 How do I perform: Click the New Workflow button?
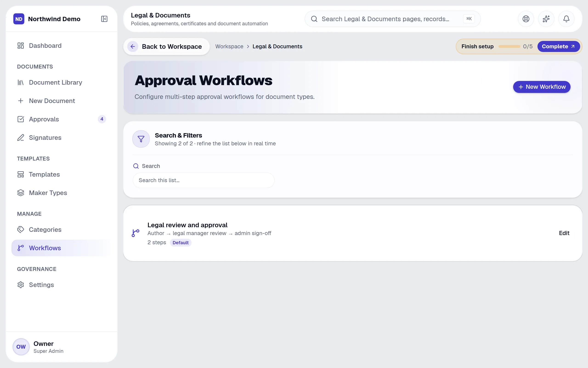tap(542, 87)
